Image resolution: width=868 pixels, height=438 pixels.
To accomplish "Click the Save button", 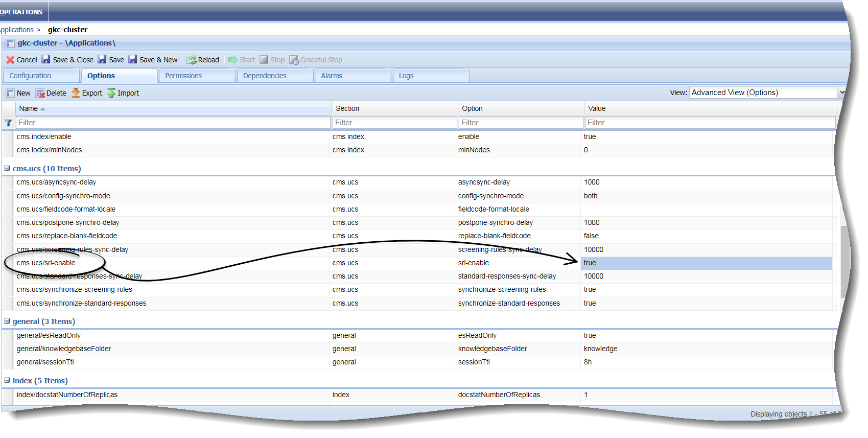I will (111, 60).
